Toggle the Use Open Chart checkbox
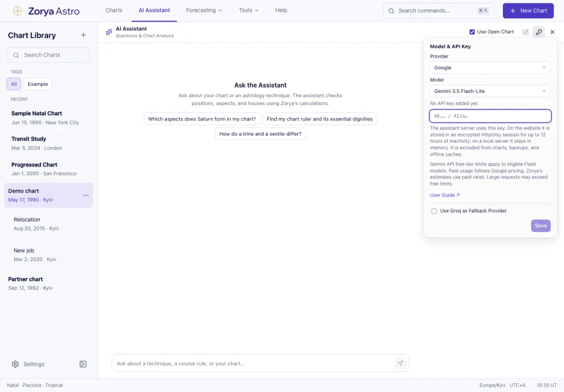The image size is (564, 392). point(472,32)
